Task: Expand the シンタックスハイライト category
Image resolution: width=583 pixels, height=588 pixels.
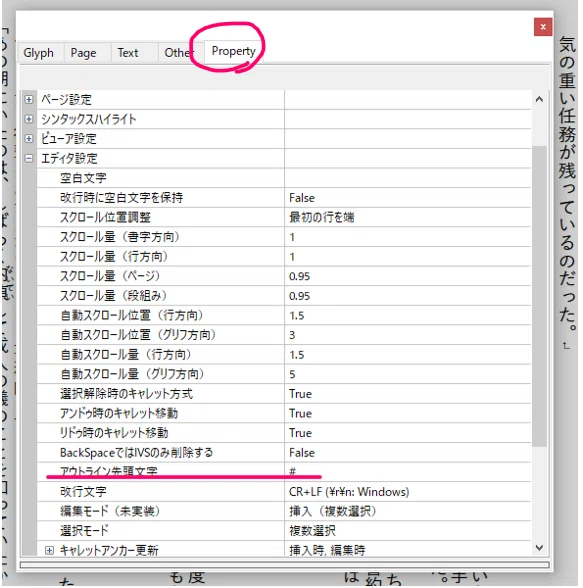Action: [x=28, y=119]
